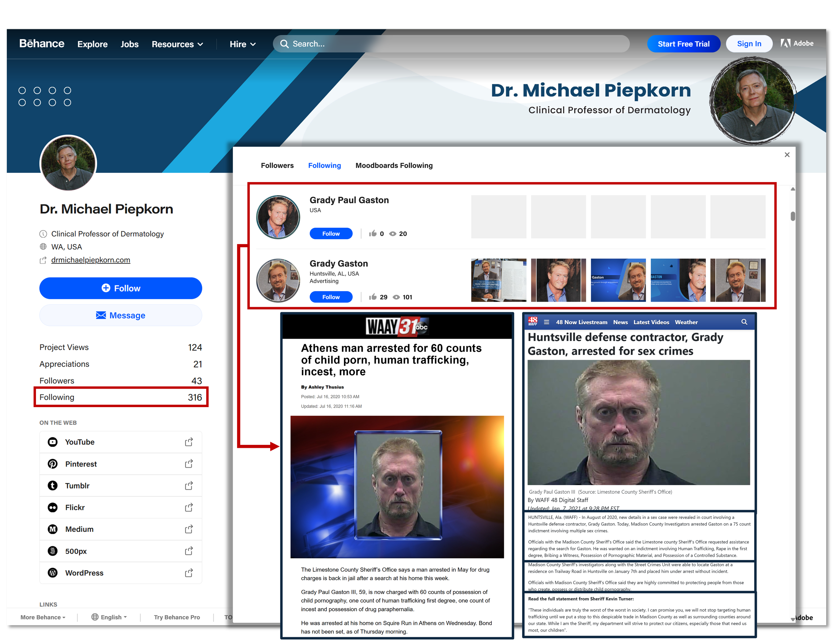Screen dimensions: 833x644
Task: Click the scrollbar up arrow in popup
Action: [793, 189]
